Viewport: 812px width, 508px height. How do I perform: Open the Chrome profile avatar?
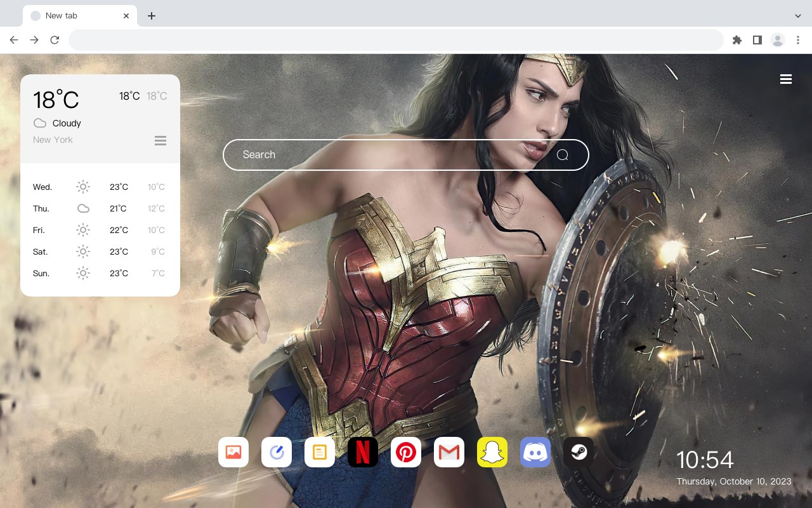coord(778,40)
